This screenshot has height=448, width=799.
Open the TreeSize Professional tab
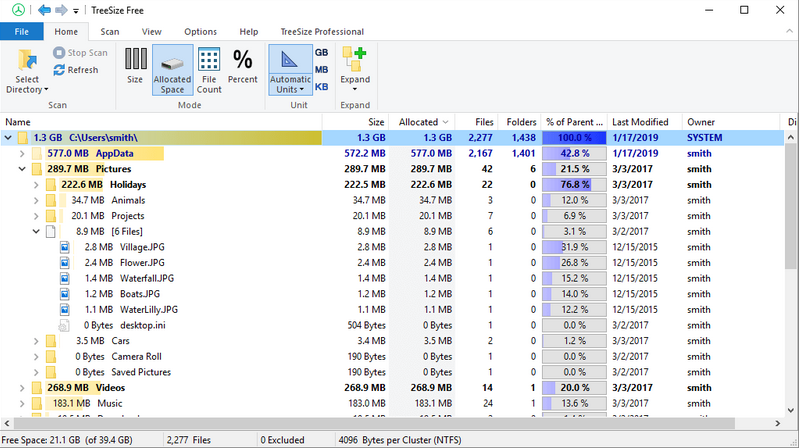[x=322, y=32]
